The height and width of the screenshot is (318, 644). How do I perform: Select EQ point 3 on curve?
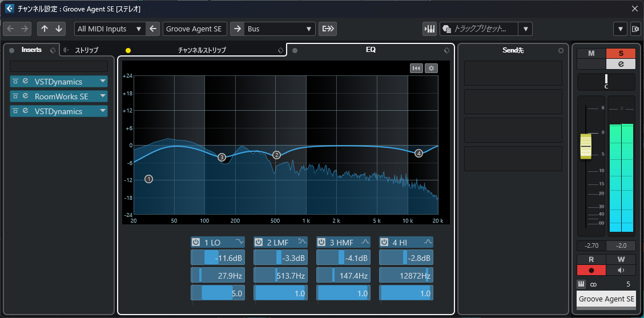tap(222, 157)
